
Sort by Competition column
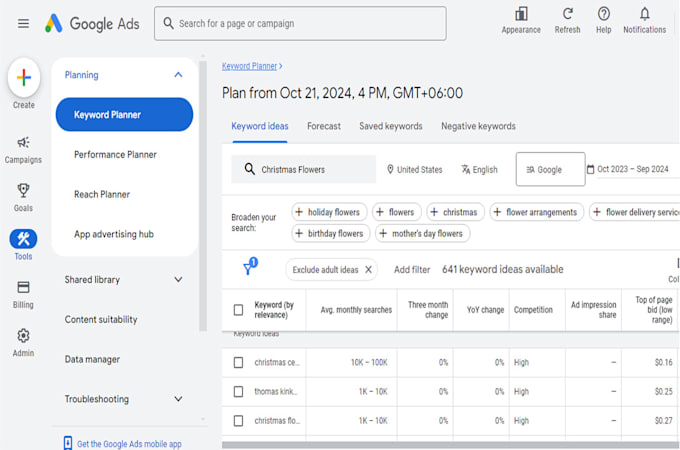click(x=533, y=310)
